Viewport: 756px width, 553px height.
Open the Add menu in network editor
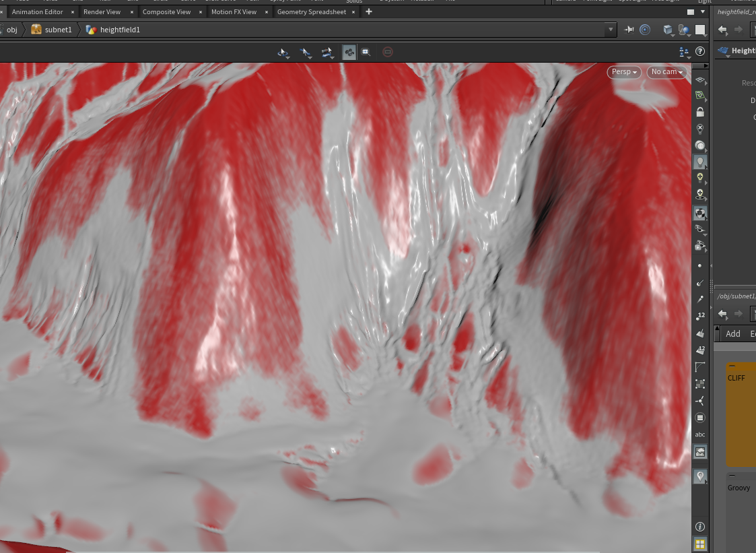pyautogui.click(x=733, y=334)
